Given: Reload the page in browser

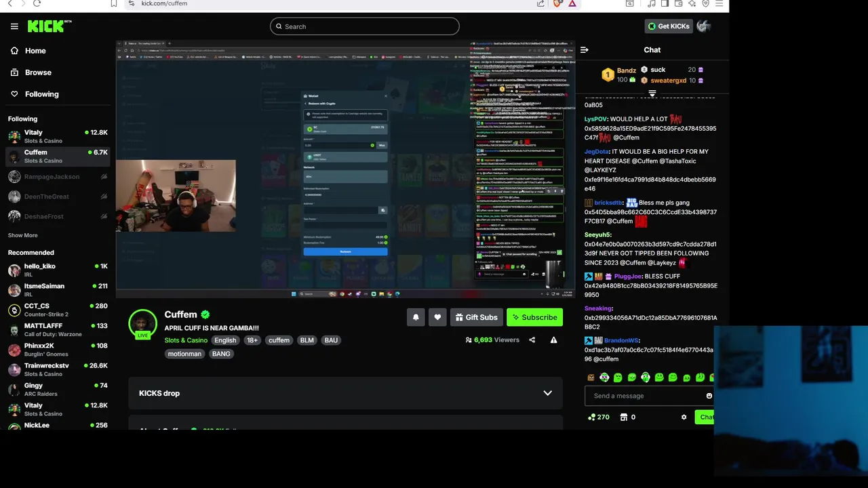Looking at the screenshot, I should pos(37,3).
